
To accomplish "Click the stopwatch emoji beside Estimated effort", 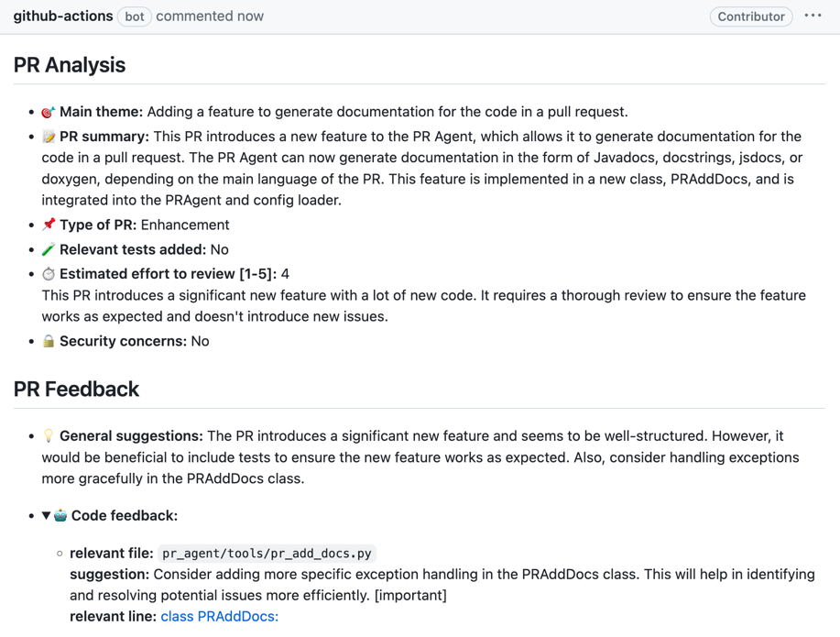I will point(49,274).
